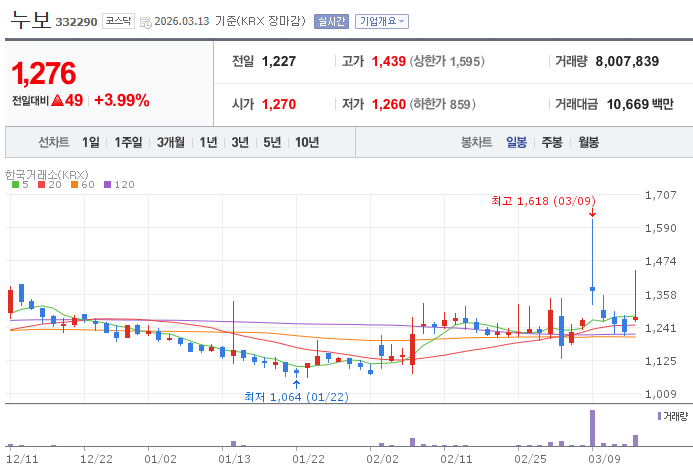Switch to 주봉 candlestick chart
This screenshot has height=468, width=693.
[x=552, y=142]
